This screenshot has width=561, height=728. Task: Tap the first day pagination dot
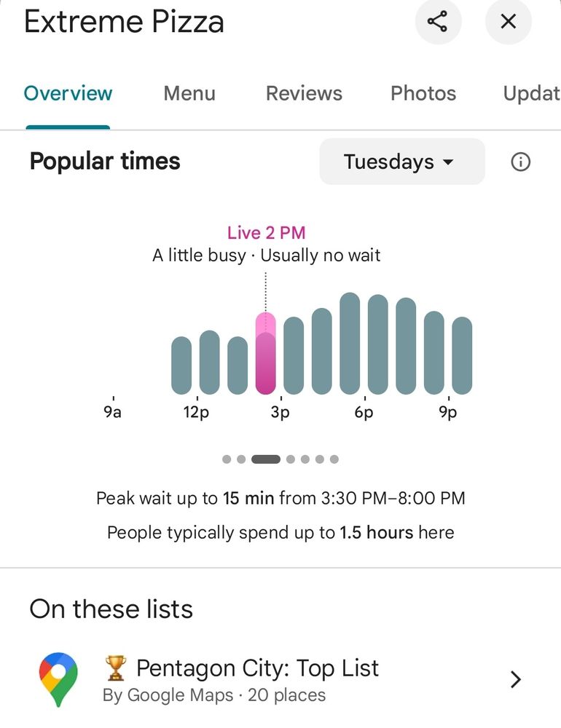[227, 459]
